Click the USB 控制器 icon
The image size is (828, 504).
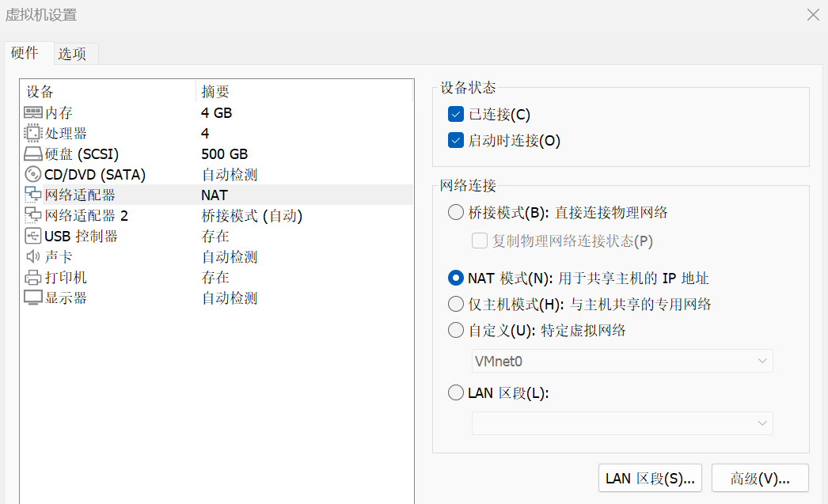pos(33,237)
